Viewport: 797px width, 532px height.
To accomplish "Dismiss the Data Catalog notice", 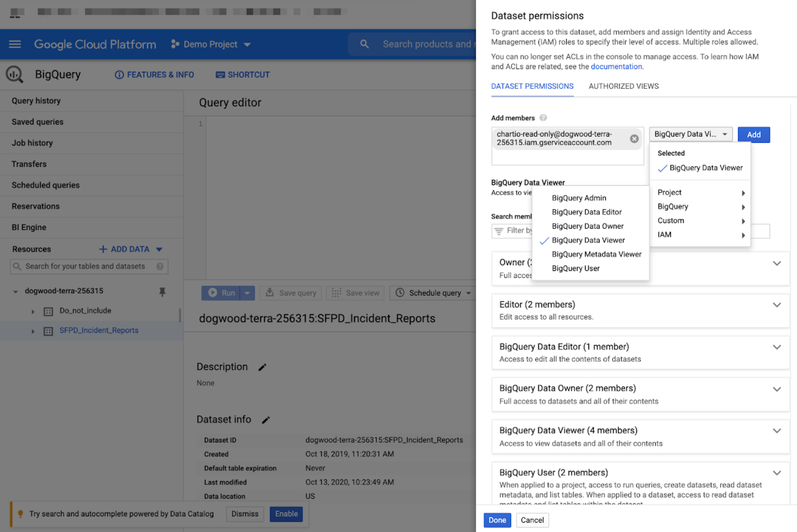I will pyautogui.click(x=245, y=514).
